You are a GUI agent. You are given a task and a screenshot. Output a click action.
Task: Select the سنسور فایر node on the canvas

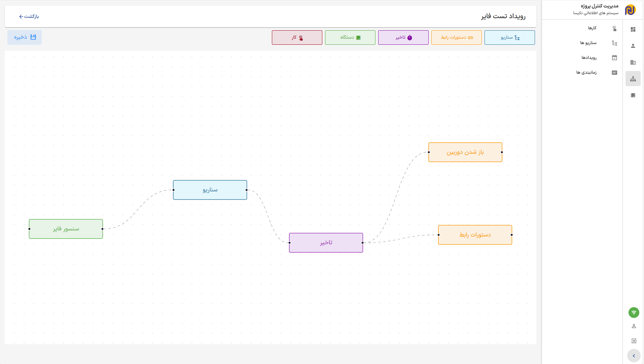pyautogui.click(x=66, y=229)
